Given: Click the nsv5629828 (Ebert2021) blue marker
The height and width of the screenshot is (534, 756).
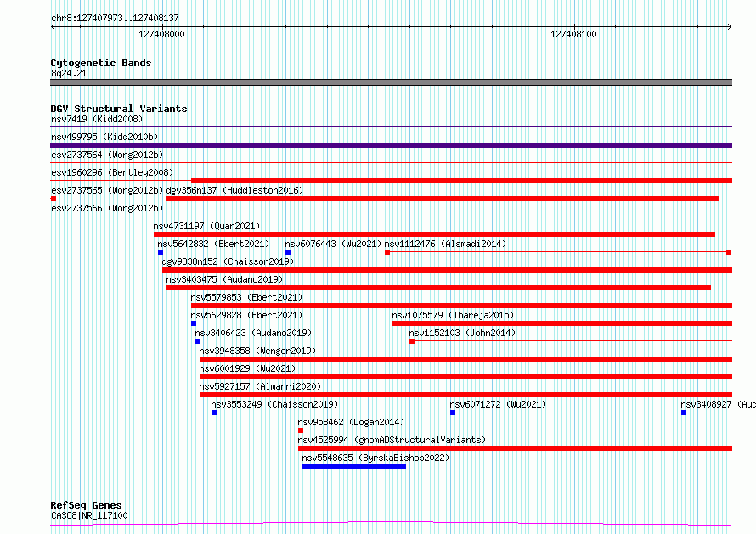Looking at the screenshot, I should click(194, 323).
